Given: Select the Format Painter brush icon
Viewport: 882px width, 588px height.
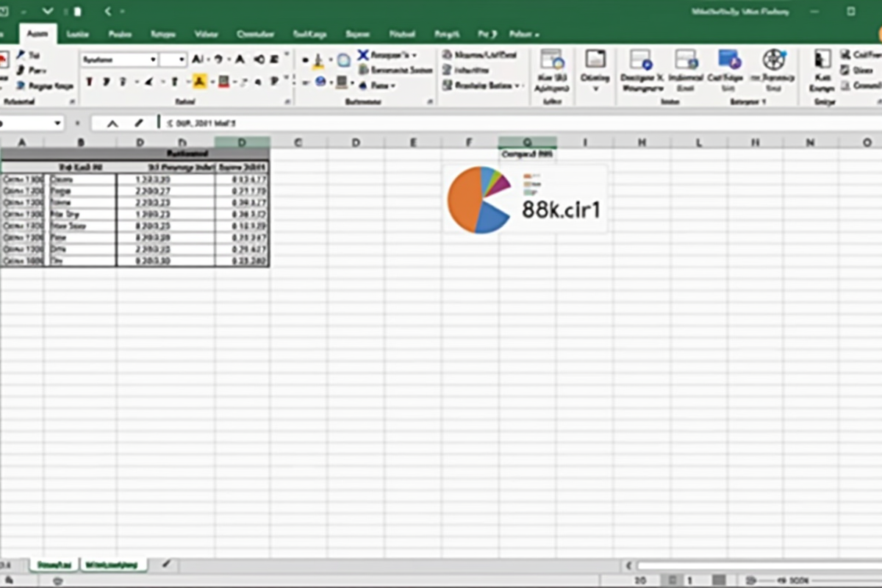Looking at the screenshot, I should pos(21,85).
